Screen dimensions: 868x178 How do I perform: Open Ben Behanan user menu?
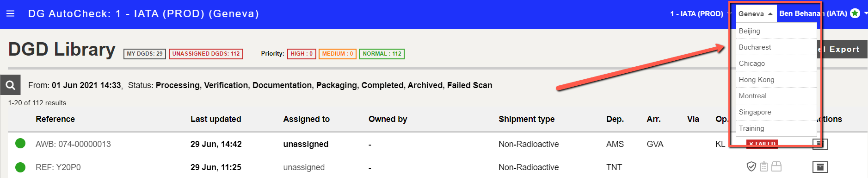[813, 13]
